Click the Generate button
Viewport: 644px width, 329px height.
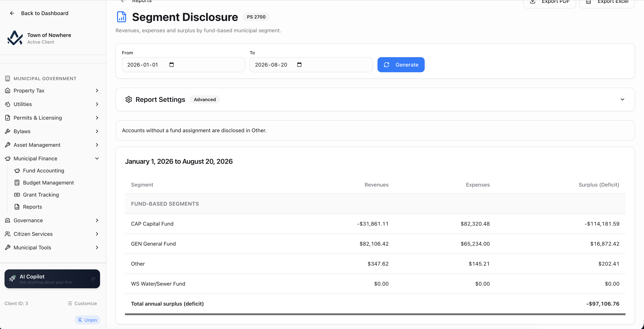point(401,65)
